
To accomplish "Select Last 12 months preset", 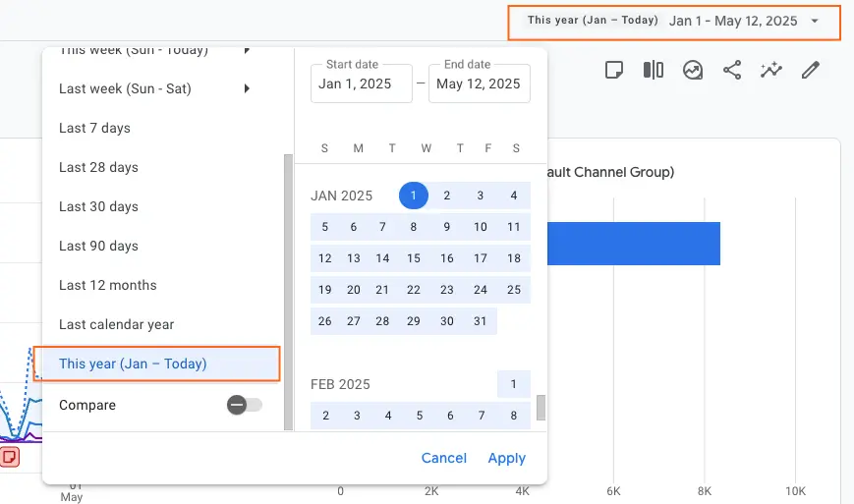I will point(108,285).
